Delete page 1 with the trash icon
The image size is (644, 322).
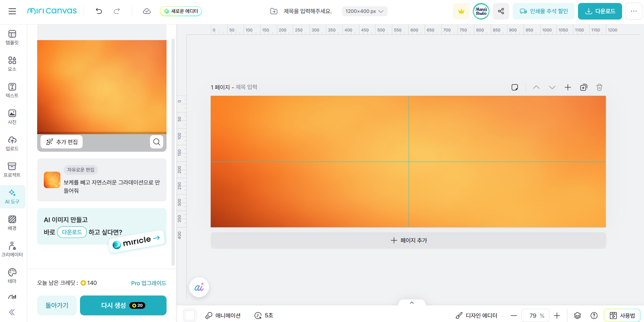coord(599,87)
